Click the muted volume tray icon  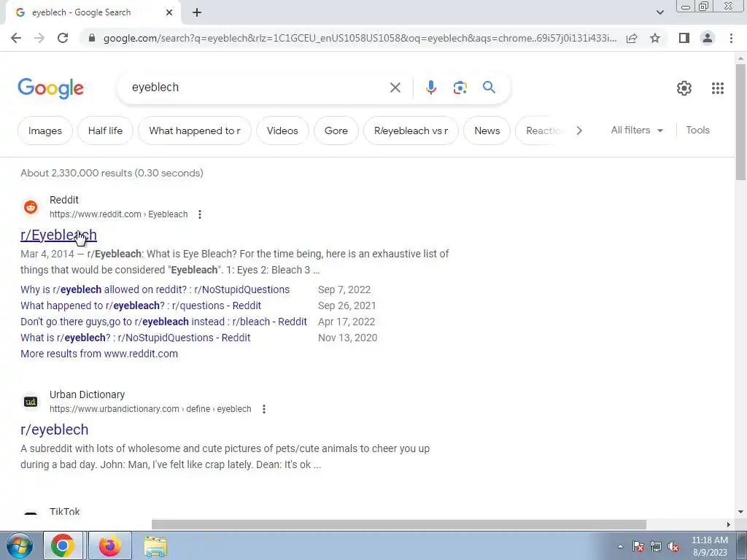[673, 546]
